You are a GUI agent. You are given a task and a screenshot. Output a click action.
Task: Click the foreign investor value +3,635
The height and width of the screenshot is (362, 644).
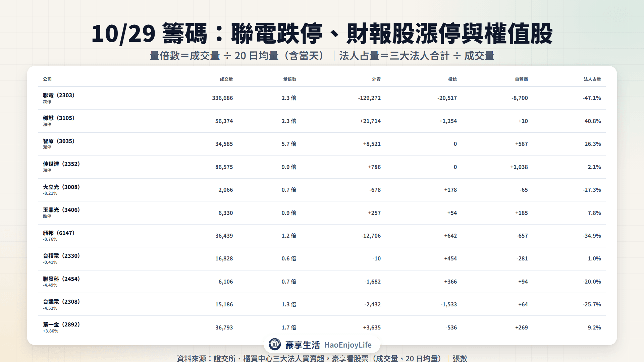coord(372,327)
